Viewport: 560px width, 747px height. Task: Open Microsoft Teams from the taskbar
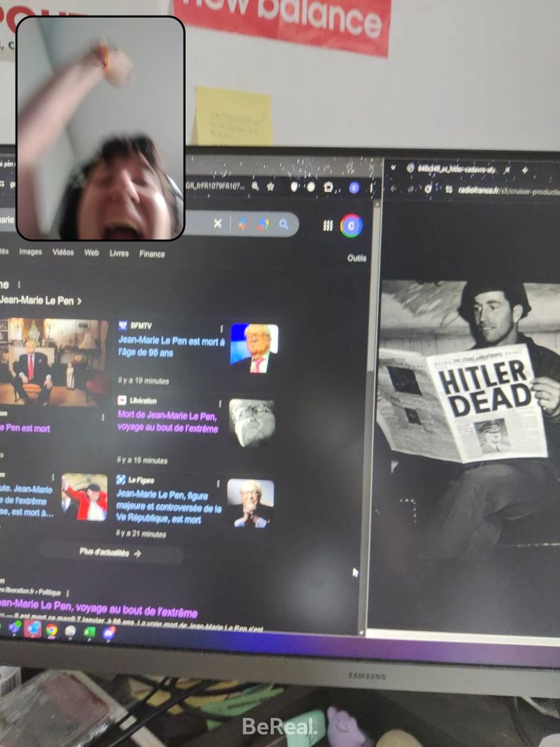[x=14, y=627]
